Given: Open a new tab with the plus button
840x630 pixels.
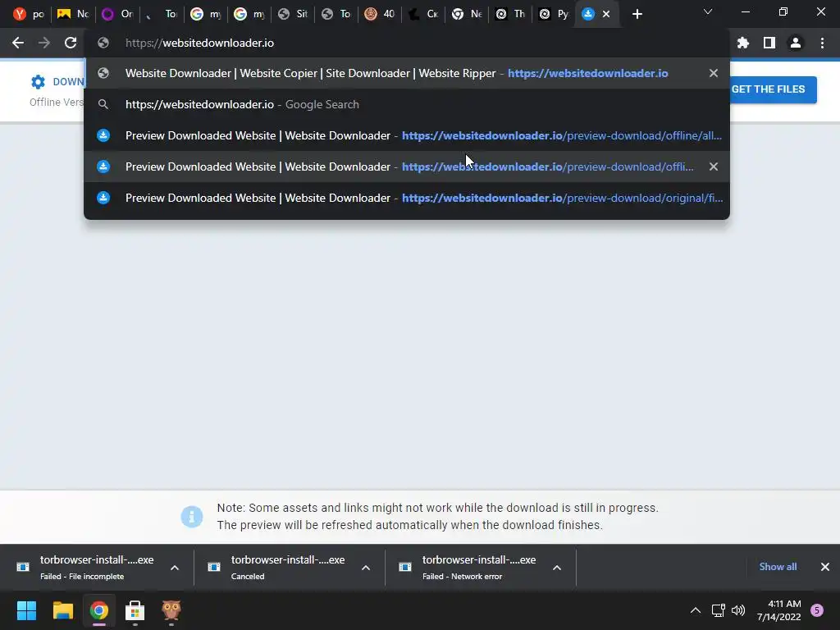Looking at the screenshot, I should pos(637,15).
